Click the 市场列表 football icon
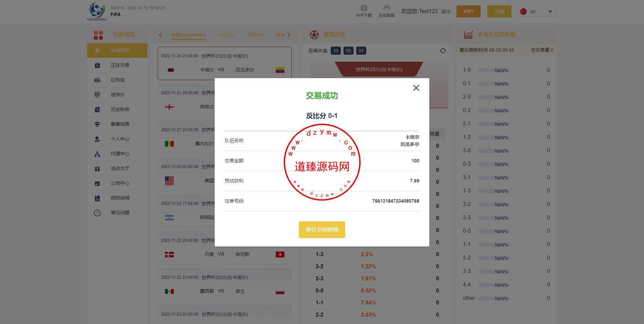The image size is (644, 324). coord(97,50)
